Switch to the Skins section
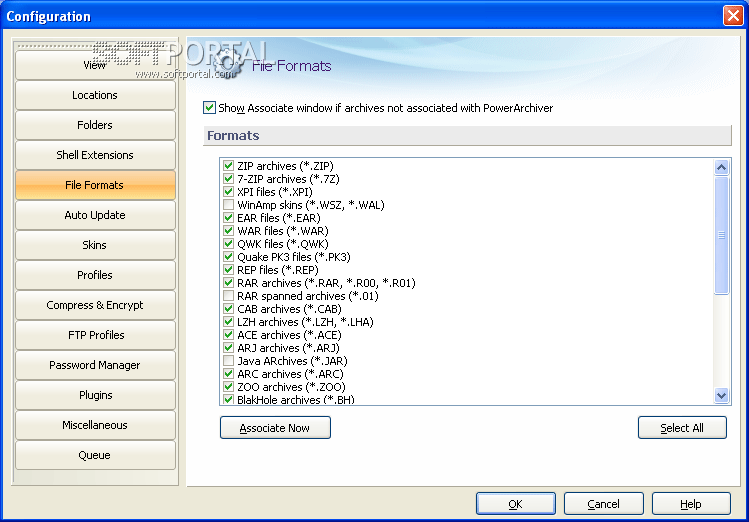The image size is (749, 522). tap(95, 245)
